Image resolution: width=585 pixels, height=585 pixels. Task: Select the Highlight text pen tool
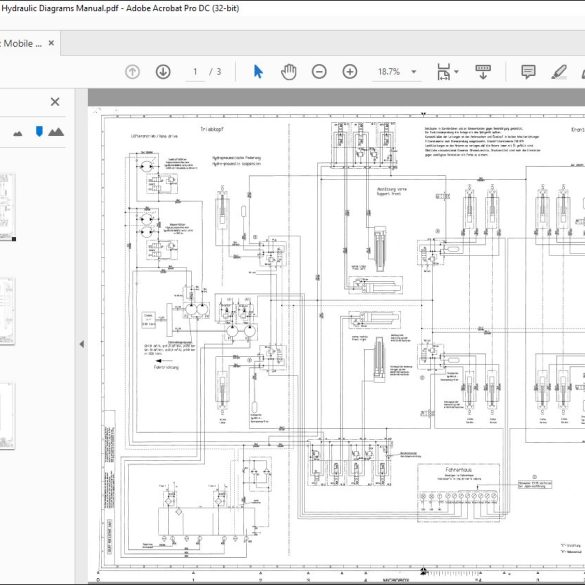pyautogui.click(x=559, y=72)
